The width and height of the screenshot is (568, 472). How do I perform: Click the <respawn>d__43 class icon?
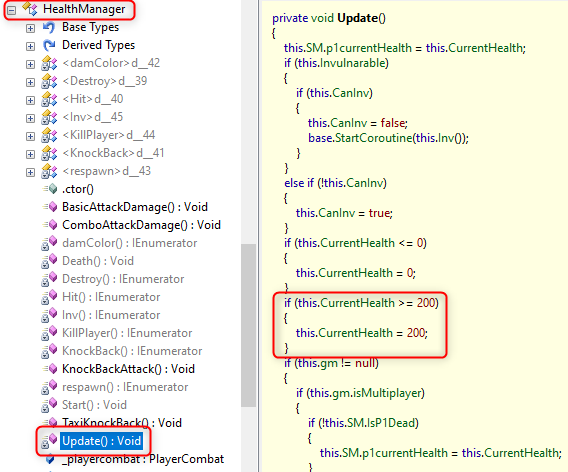click(49, 171)
